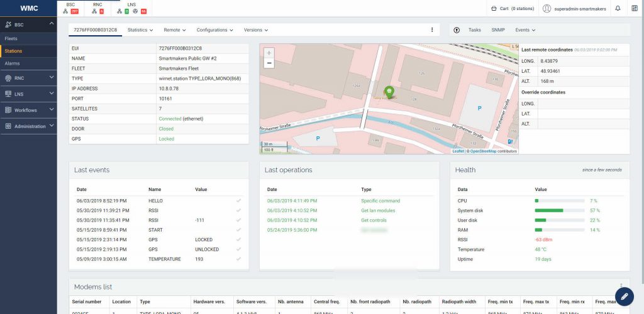Click the Connected status text

(x=170, y=119)
